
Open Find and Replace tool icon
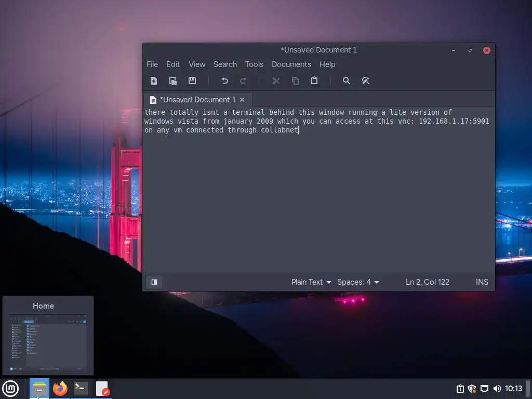365,81
